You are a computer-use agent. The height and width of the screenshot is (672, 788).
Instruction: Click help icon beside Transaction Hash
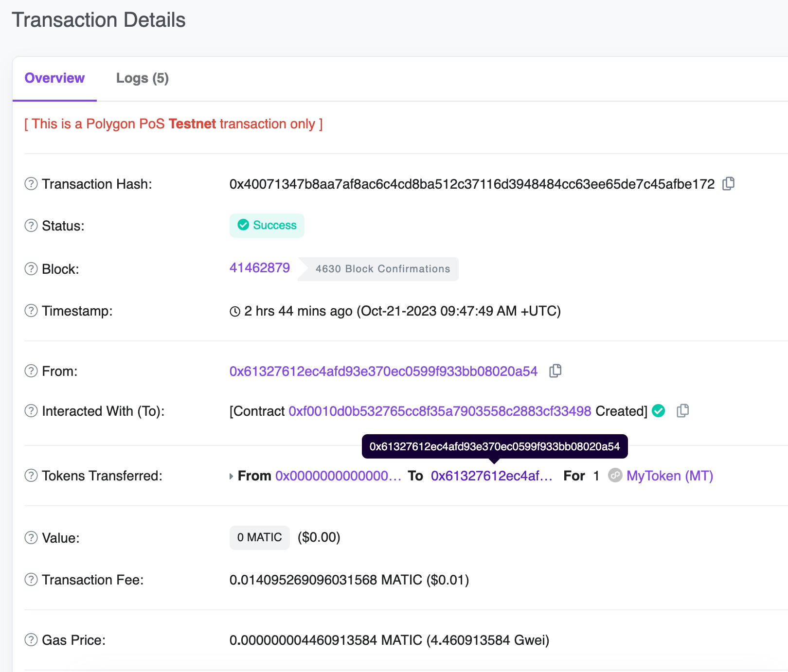tap(31, 184)
